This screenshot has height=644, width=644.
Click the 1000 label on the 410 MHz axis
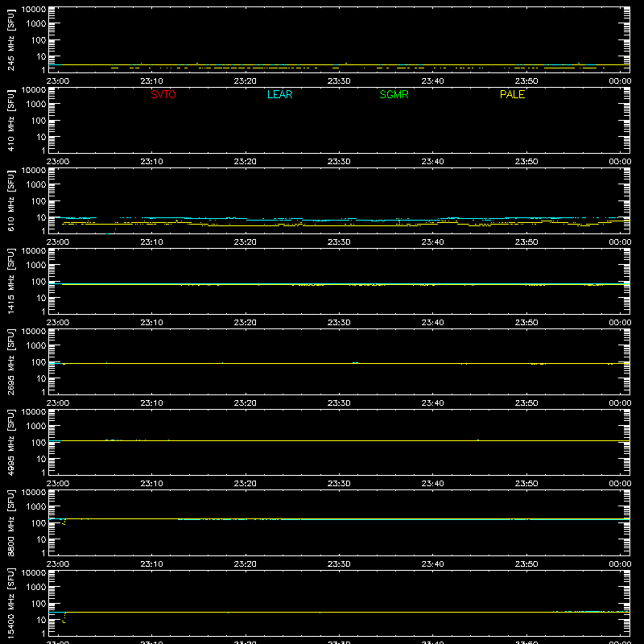[36, 105]
